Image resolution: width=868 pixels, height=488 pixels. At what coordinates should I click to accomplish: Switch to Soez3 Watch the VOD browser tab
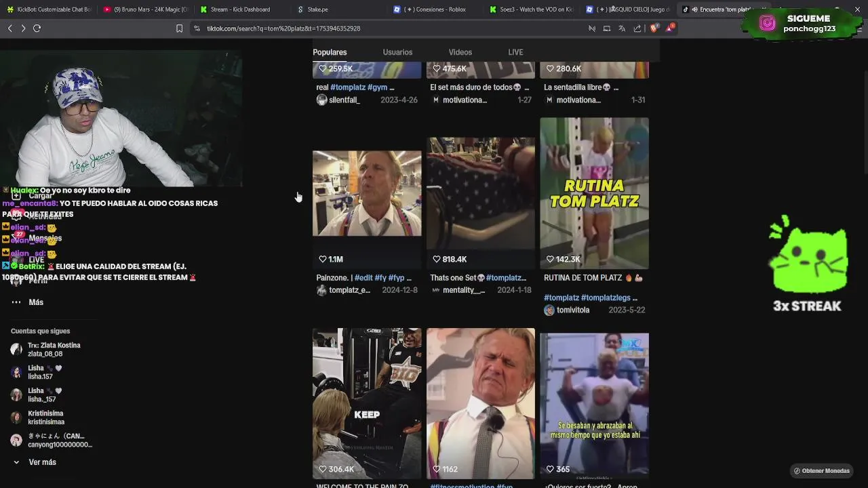pyautogui.click(x=532, y=9)
